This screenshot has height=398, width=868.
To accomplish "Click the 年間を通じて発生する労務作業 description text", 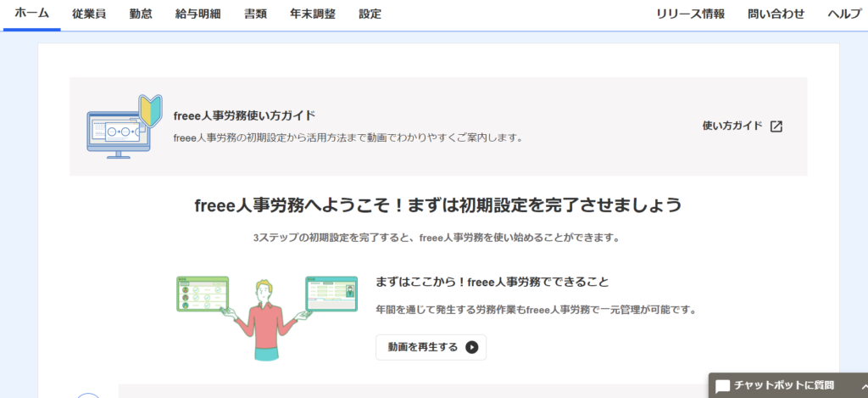I will pyautogui.click(x=536, y=310).
